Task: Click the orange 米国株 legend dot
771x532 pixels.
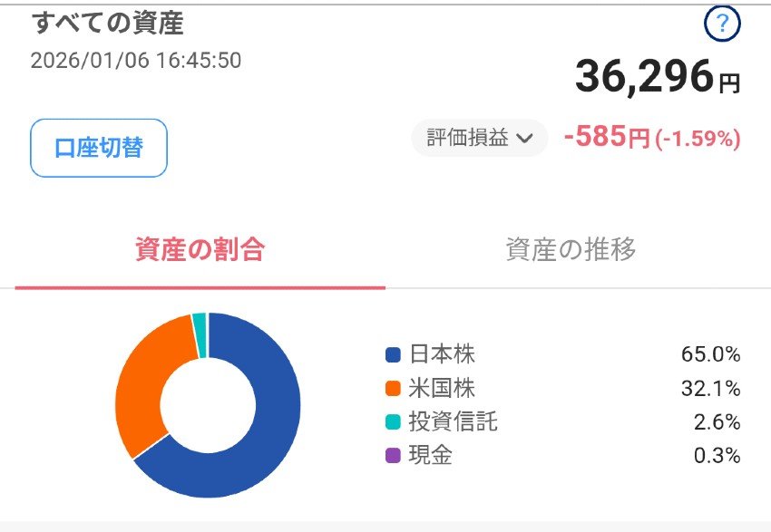Action: click(393, 389)
